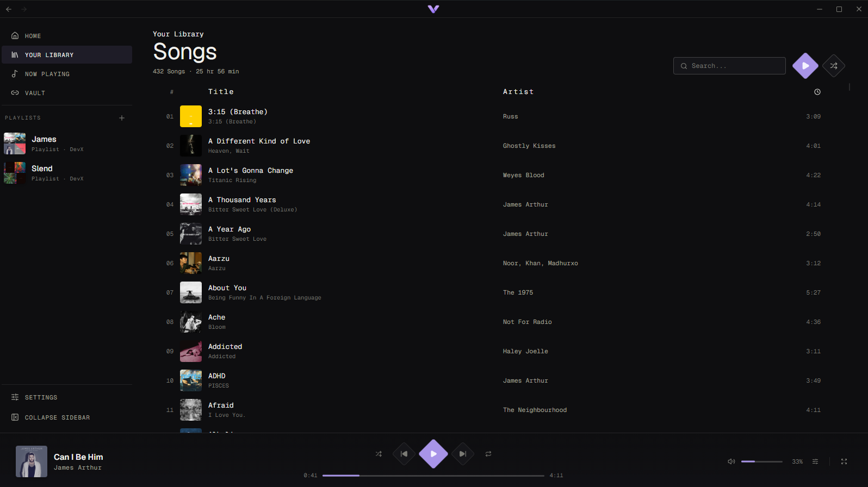This screenshot has width=868, height=487.
Task: Seek in the track progress bar
Action: click(x=433, y=476)
